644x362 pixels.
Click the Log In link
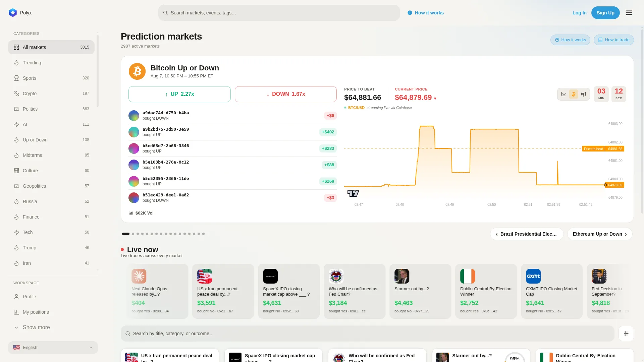[580, 13]
